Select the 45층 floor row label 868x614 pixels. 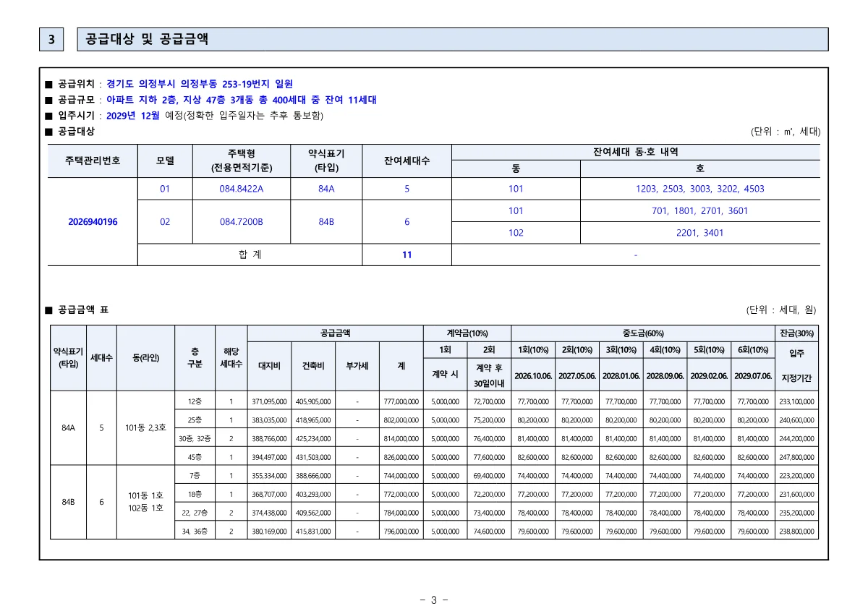195,457
